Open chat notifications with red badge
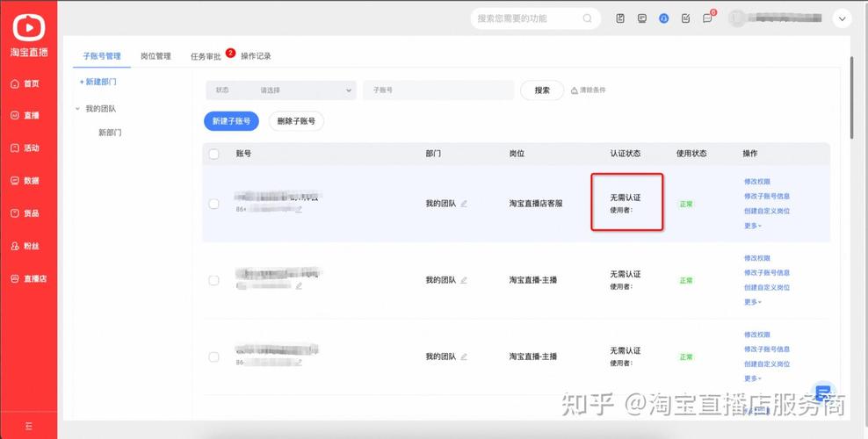868x439 pixels. 708,18
